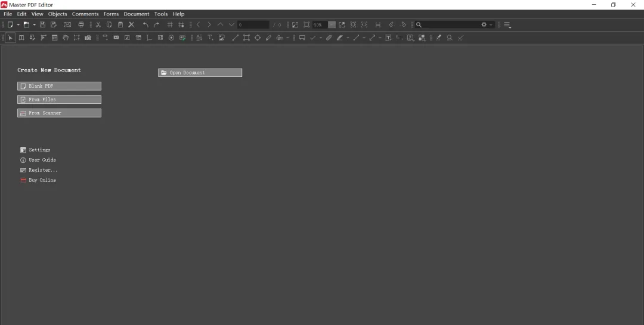
Task: Click the Blank PDF button
Action: click(x=59, y=86)
